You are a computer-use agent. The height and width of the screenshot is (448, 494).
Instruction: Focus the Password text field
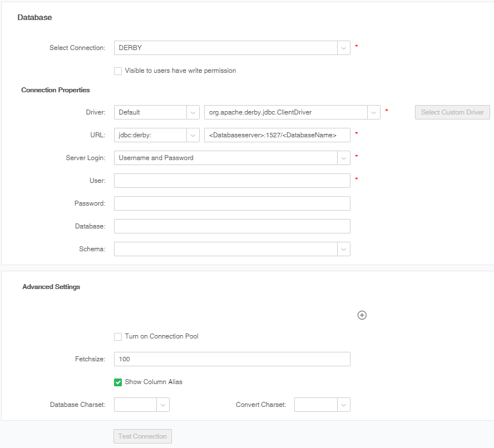pyautogui.click(x=232, y=203)
